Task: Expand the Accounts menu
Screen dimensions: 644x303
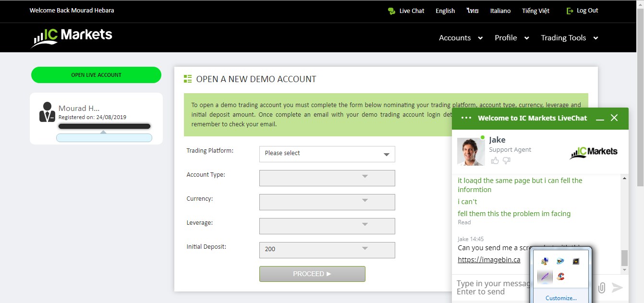Action: (461, 38)
